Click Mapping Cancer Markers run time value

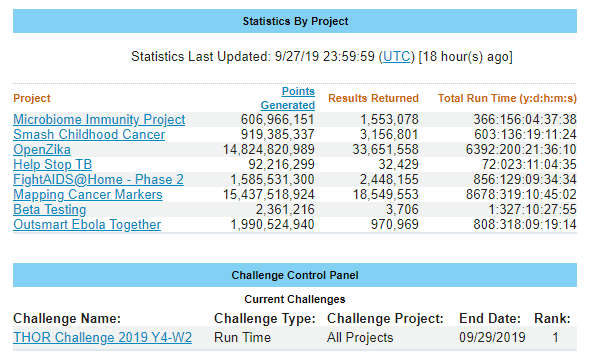[x=521, y=194]
